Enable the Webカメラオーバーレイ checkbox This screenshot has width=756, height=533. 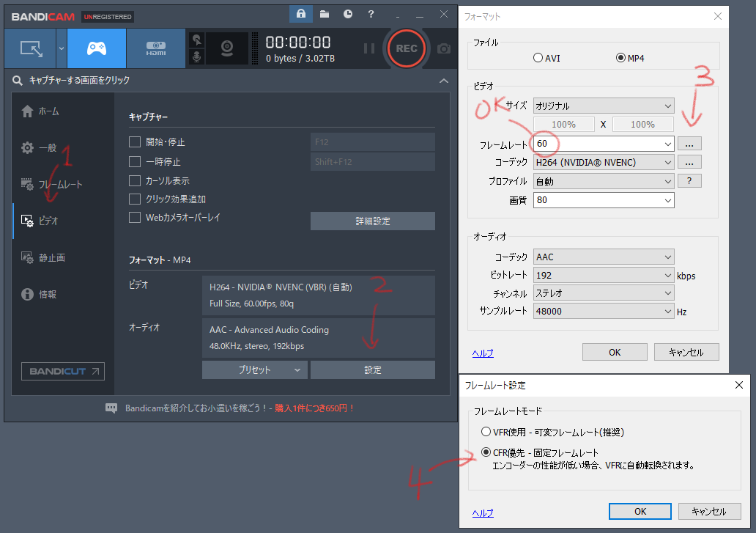tap(135, 218)
